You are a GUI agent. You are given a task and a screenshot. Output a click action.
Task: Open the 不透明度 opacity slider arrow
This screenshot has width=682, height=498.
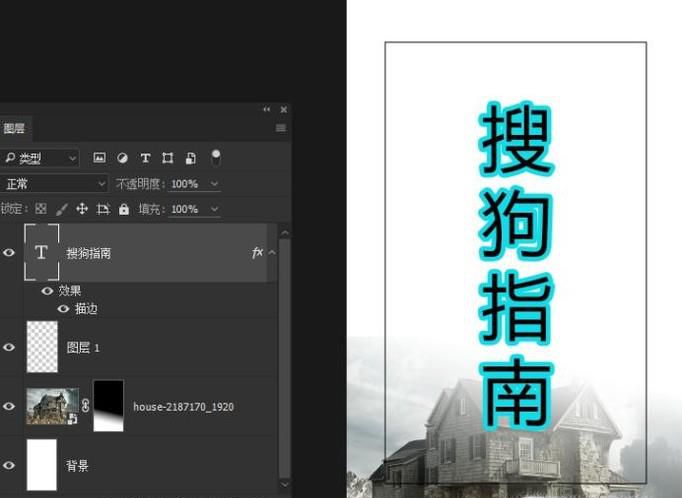(214, 184)
